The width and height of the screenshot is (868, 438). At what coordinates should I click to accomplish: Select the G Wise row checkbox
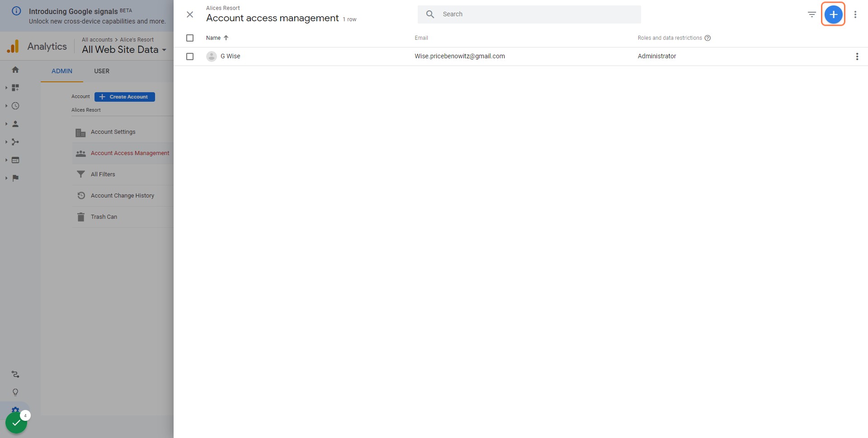coord(190,57)
